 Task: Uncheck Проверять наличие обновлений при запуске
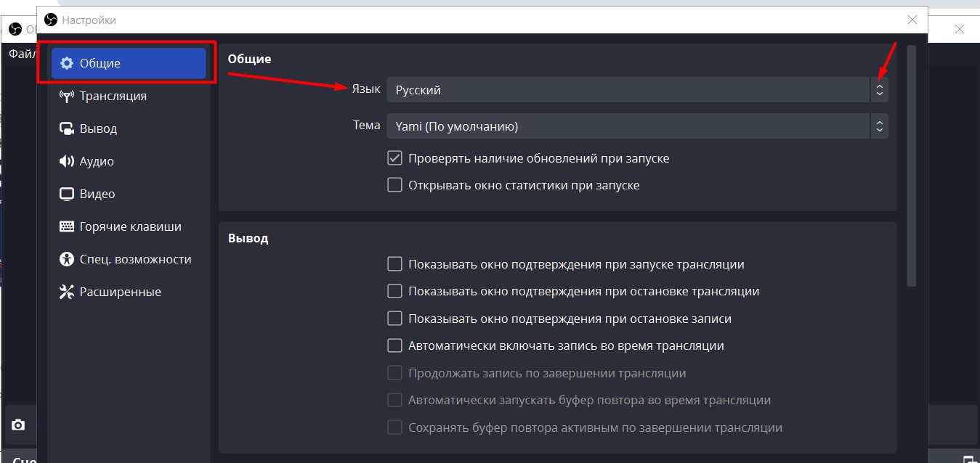pos(394,158)
